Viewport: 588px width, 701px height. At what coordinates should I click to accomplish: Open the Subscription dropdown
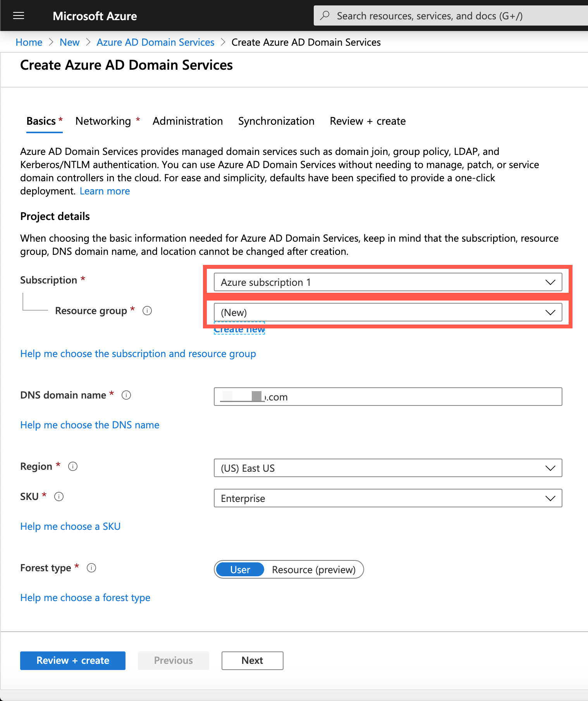(x=388, y=282)
